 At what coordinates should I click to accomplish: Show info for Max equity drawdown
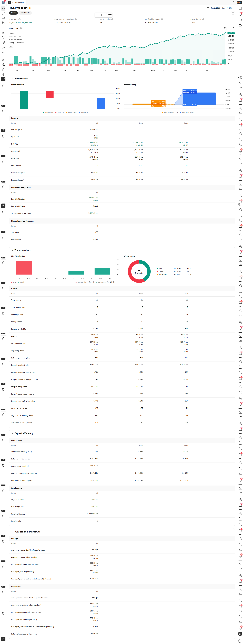click(76, 19)
